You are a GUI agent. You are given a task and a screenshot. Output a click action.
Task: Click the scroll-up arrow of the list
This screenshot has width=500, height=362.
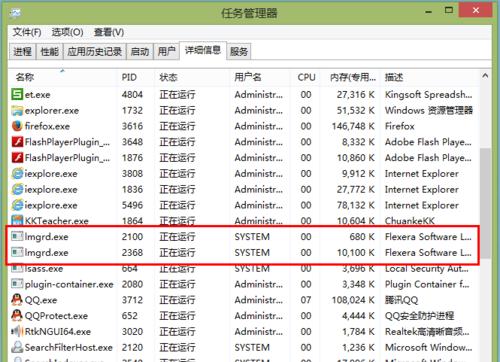pyautogui.click(x=485, y=76)
